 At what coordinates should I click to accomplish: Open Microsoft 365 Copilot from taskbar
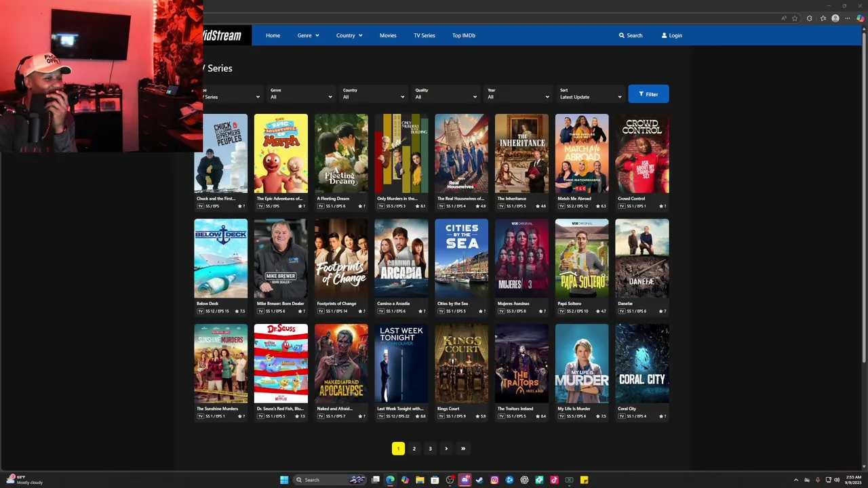405,480
